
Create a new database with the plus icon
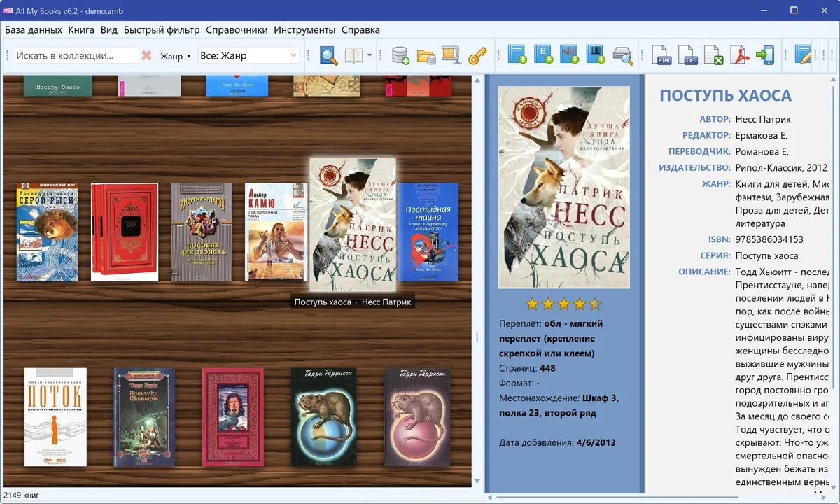pos(400,56)
